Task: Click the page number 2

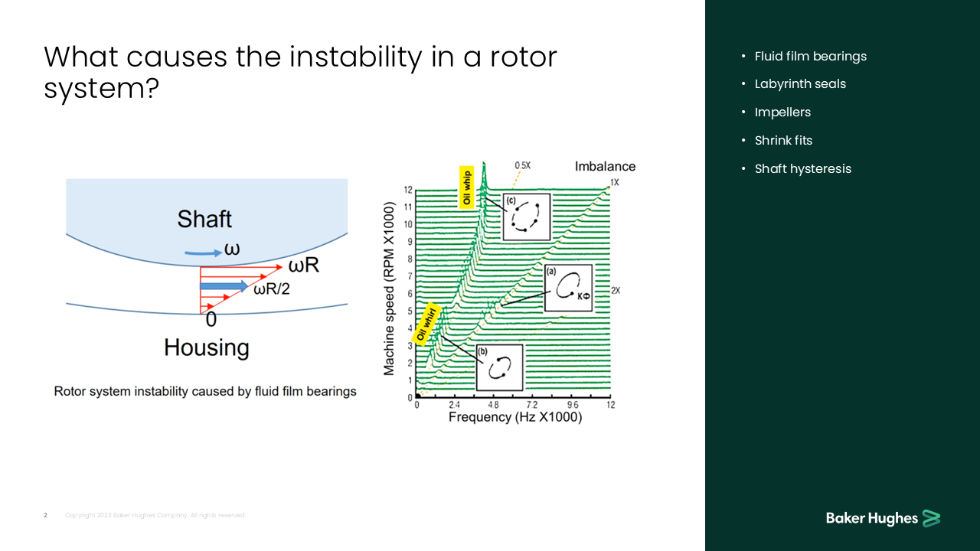Action: click(x=45, y=515)
